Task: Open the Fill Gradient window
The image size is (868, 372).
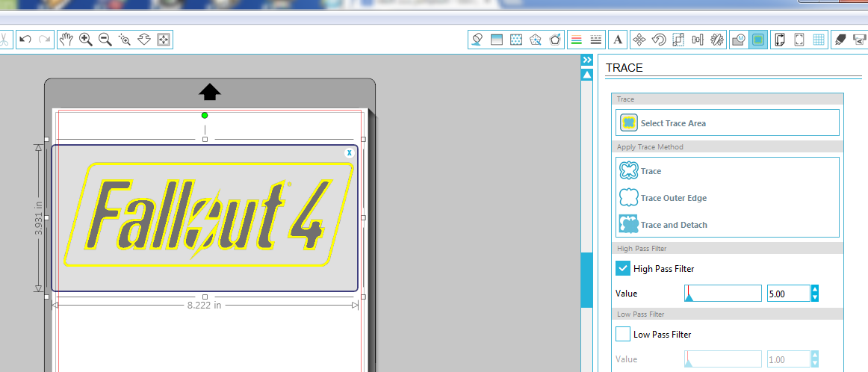Action: point(497,40)
